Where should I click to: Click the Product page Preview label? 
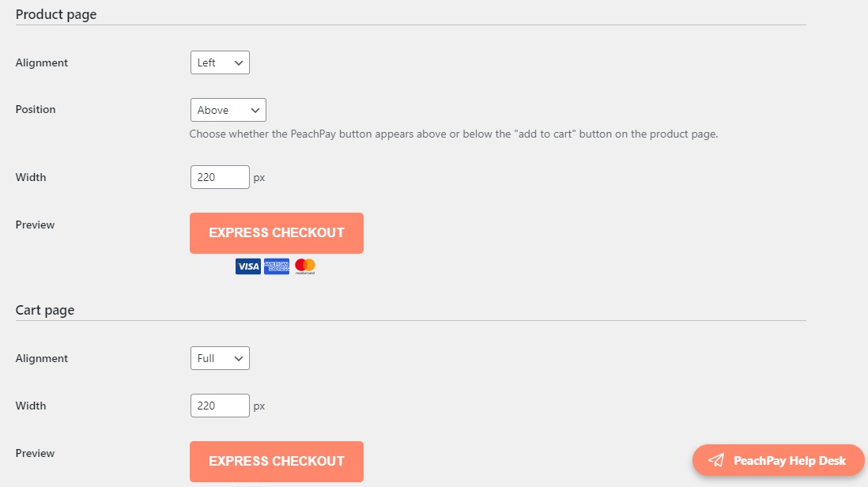35,225
